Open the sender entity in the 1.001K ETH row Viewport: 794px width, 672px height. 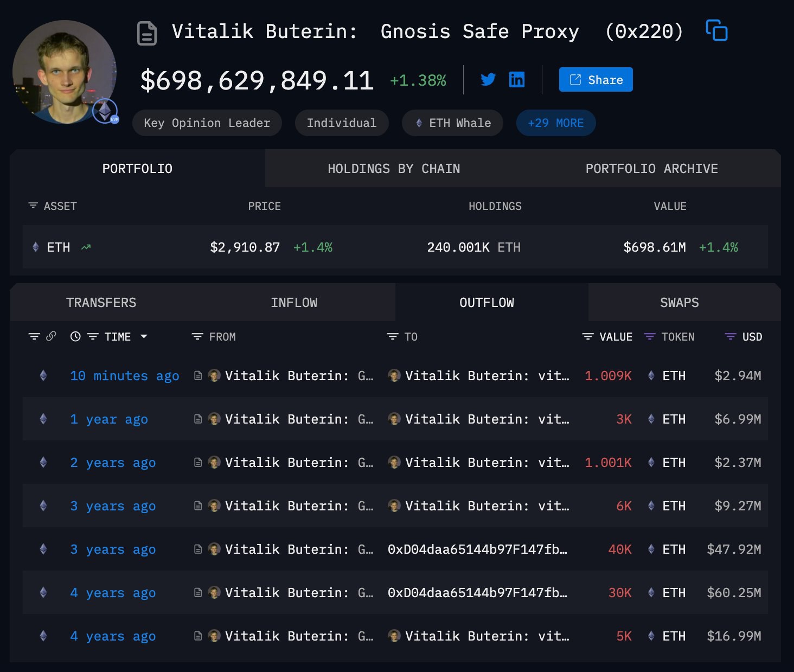(299, 463)
